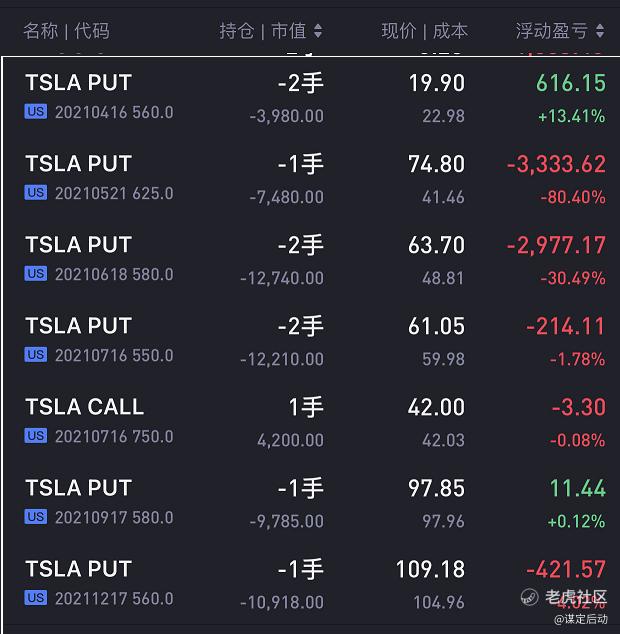Image resolution: width=620 pixels, height=634 pixels.
Task: Click the 名称 | 代码 column header
Action: 66,31
